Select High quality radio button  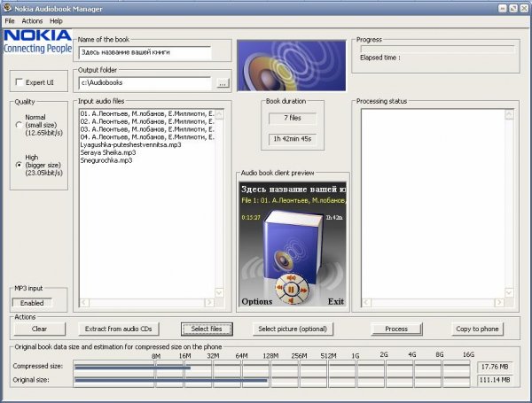coord(19,165)
